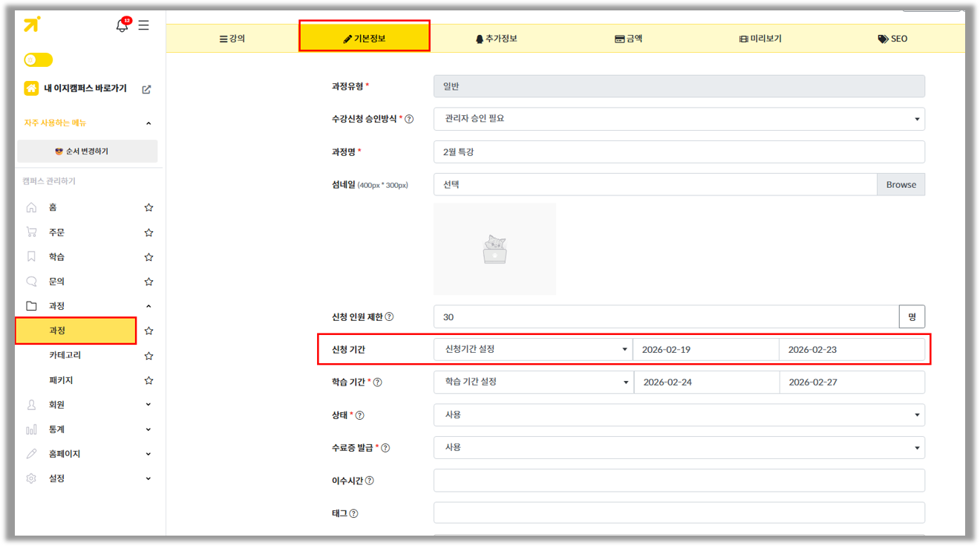Image resolution: width=980 pixels, height=546 pixels.
Task: Open the notification bell with red badge
Action: pyautogui.click(x=122, y=26)
